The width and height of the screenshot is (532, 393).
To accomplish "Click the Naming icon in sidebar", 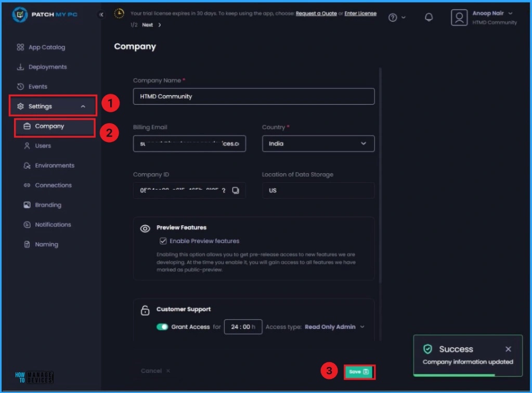I will (x=27, y=244).
